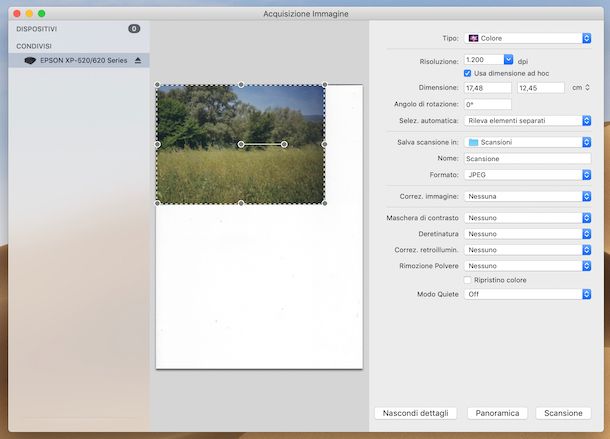Open Selez. automatica dropdown

coord(528,121)
